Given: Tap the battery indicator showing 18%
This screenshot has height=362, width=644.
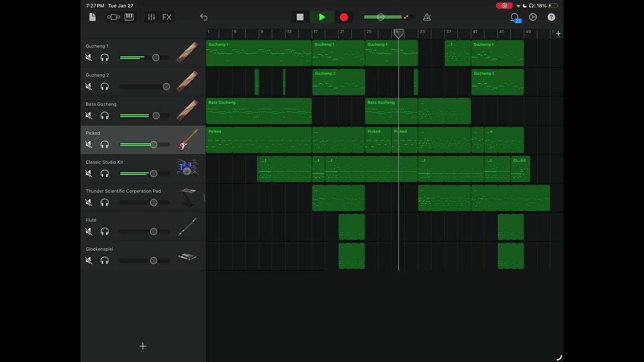Looking at the screenshot, I should click(547, 6).
